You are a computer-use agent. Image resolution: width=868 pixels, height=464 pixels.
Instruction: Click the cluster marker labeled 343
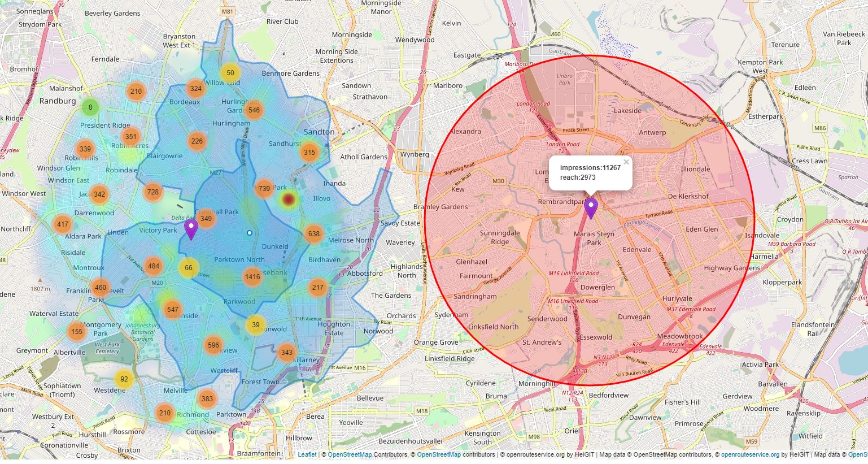click(287, 352)
